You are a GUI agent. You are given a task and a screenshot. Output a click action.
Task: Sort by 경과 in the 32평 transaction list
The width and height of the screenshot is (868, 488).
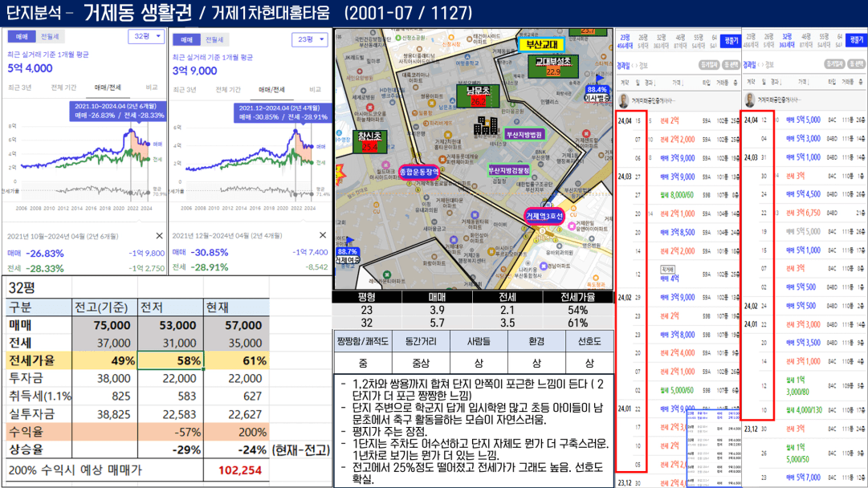776,82
